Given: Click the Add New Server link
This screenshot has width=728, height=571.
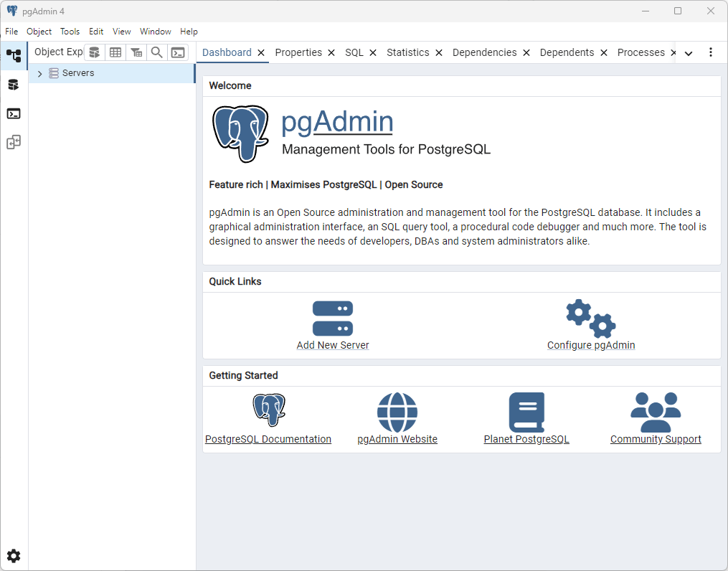Looking at the screenshot, I should point(333,345).
